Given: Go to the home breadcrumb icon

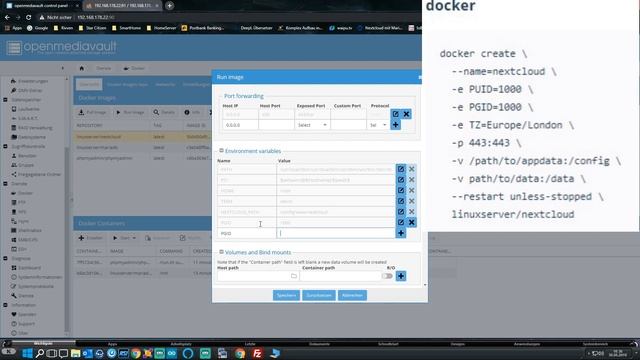Looking at the screenshot, I should coord(82,68).
